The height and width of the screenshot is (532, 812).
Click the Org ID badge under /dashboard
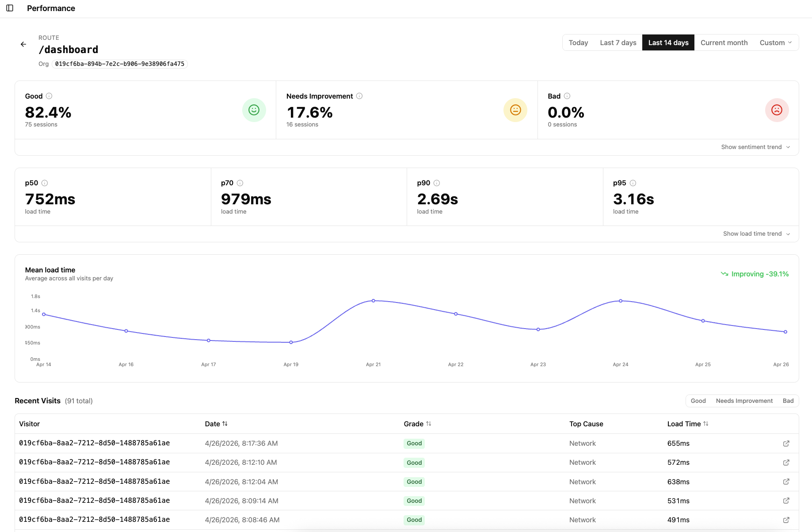pos(120,64)
